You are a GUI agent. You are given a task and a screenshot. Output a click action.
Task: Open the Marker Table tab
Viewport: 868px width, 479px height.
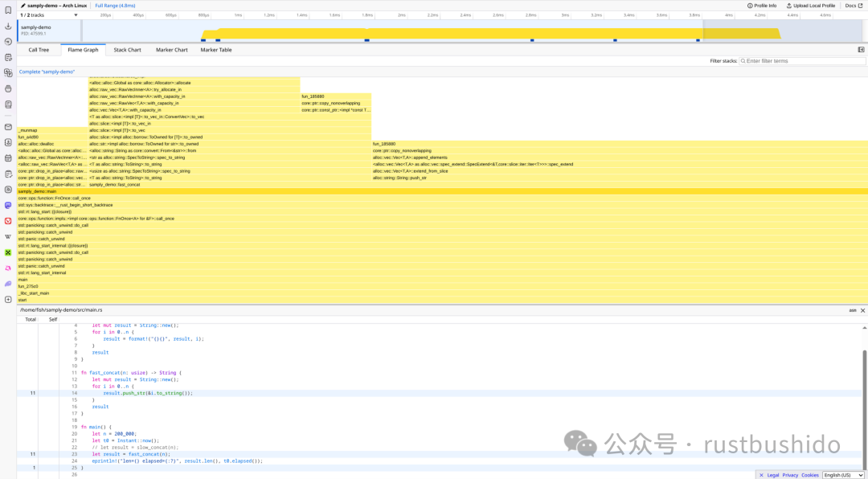(x=216, y=50)
